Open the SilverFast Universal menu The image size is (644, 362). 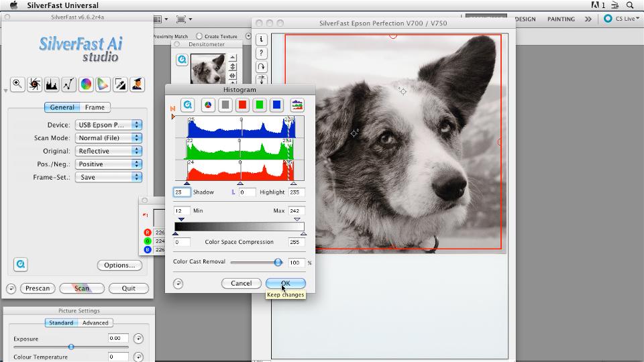(63, 5)
